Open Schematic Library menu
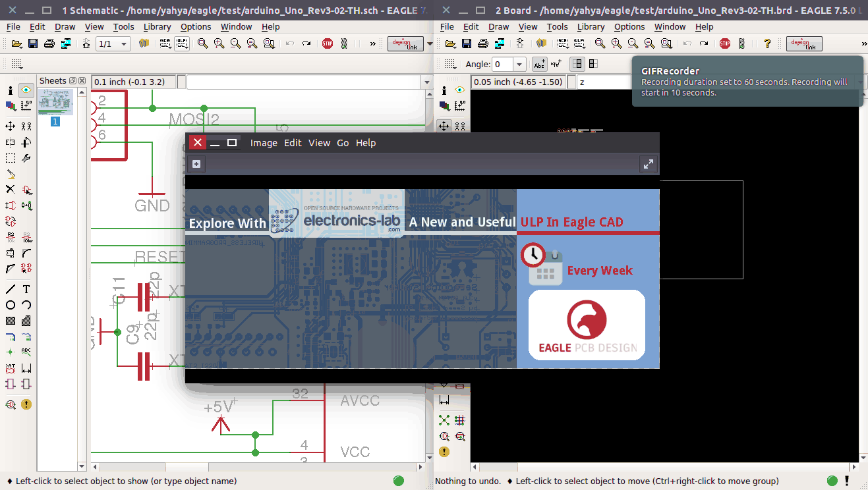This screenshot has height=490, width=868. [157, 27]
